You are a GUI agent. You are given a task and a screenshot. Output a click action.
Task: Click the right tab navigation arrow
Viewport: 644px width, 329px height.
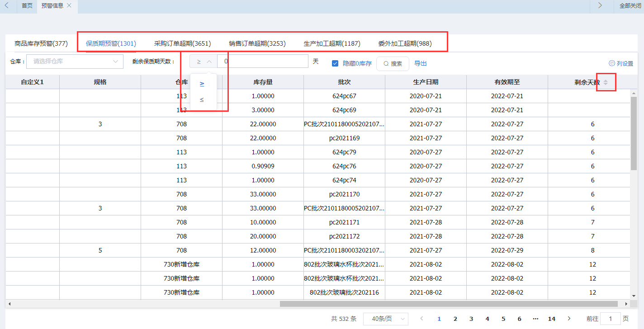point(600,5)
